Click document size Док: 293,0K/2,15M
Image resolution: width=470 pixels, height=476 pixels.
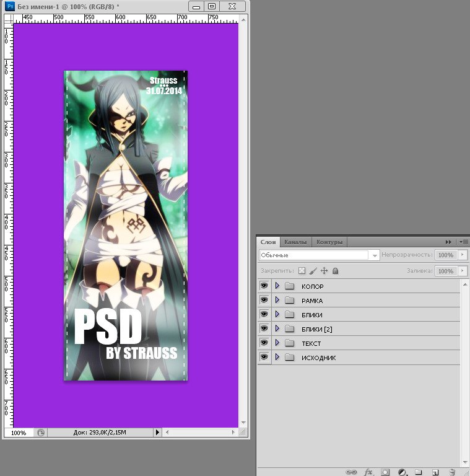100,432
